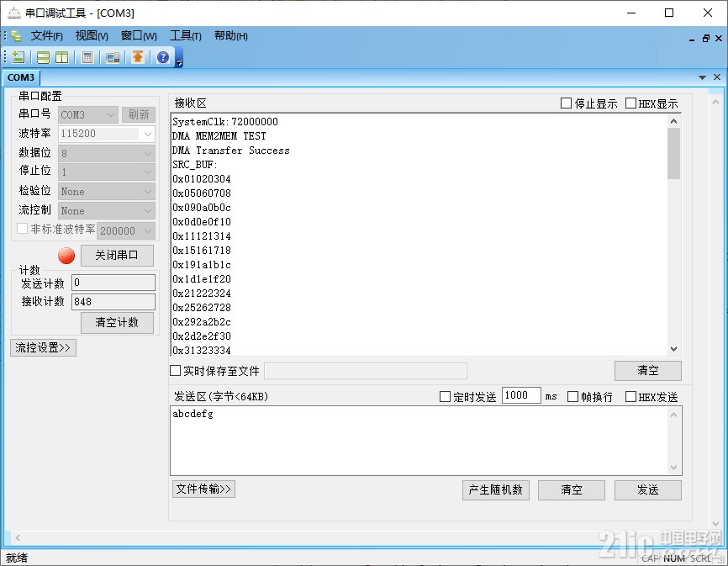Restore the child window in menu bar

point(705,39)
